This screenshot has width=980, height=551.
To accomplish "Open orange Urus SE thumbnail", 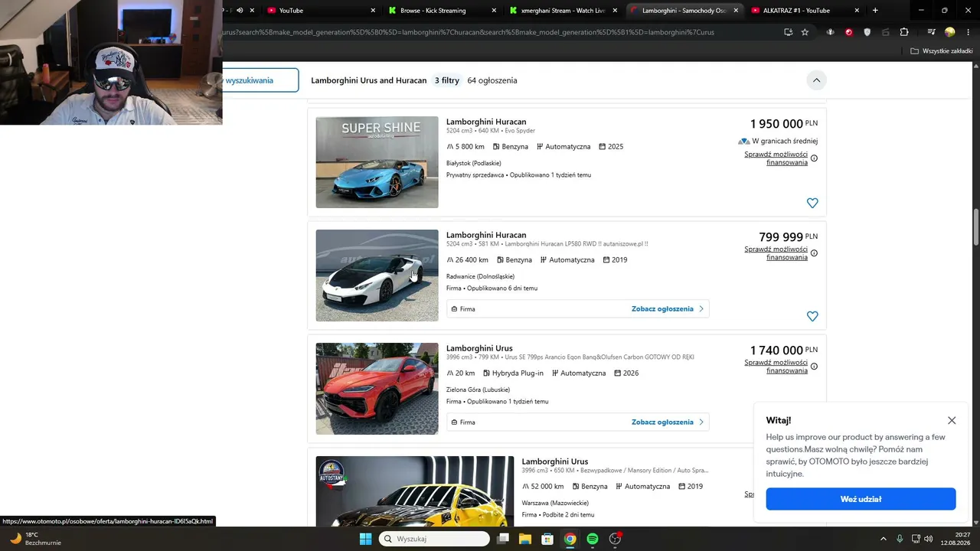I will coord(377,389).
